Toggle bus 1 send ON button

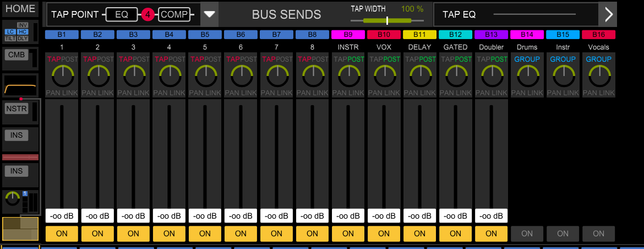tap(62, 234)
